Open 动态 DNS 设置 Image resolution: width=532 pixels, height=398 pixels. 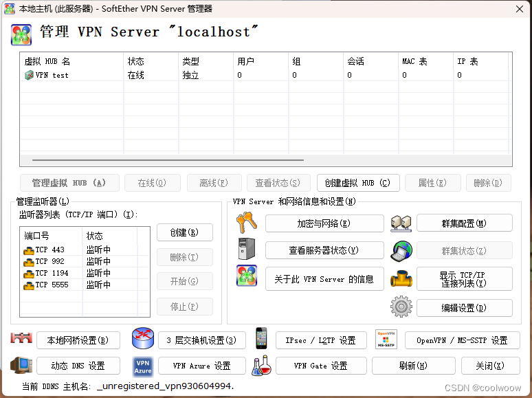[78, 366]
